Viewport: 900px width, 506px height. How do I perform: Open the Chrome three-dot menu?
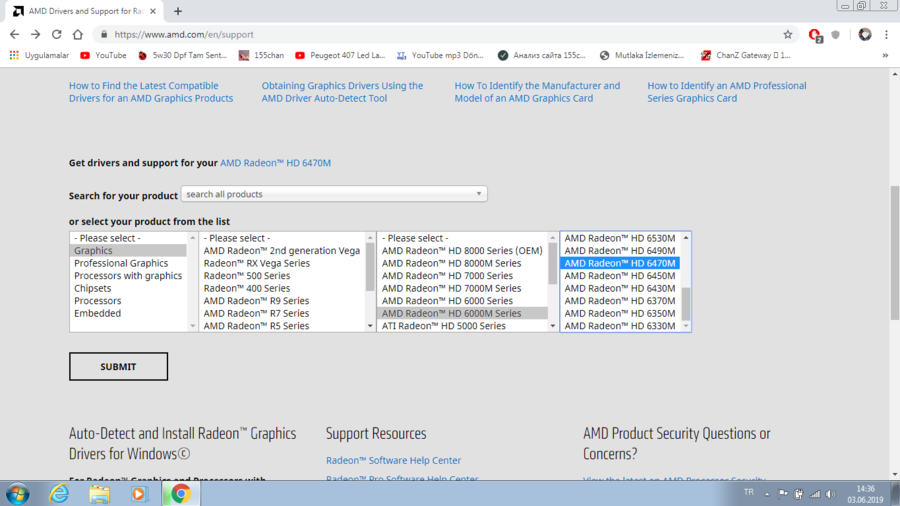point(886,34)
